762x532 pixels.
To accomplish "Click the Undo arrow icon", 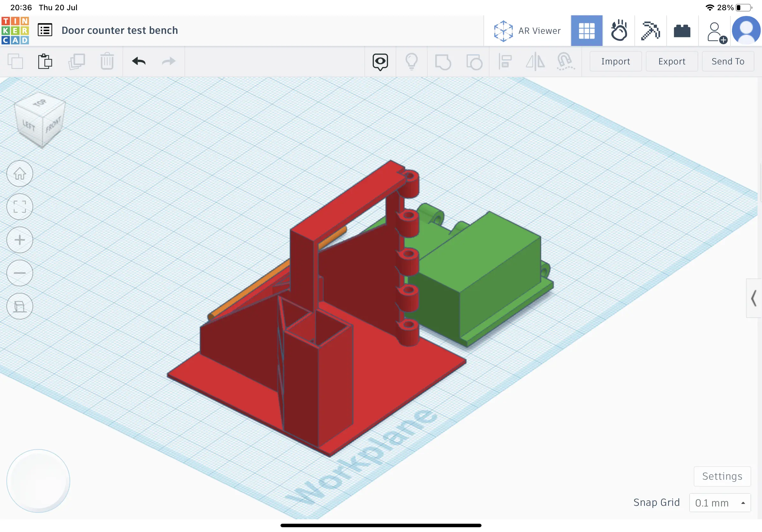I will 139,61.
